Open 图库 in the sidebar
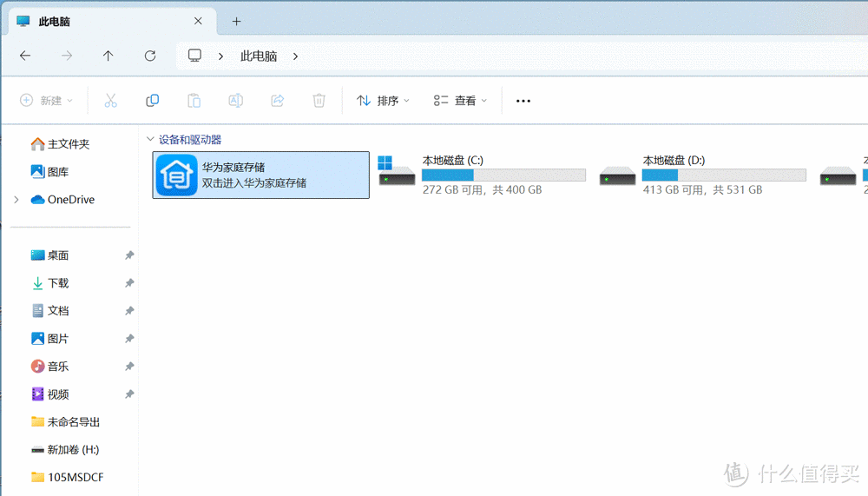Screen dimensions: 868x496 [x=49, y=172]
